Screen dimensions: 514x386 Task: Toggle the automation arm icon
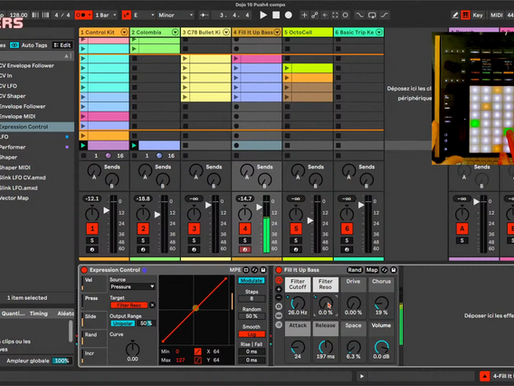tap(315, 15)
